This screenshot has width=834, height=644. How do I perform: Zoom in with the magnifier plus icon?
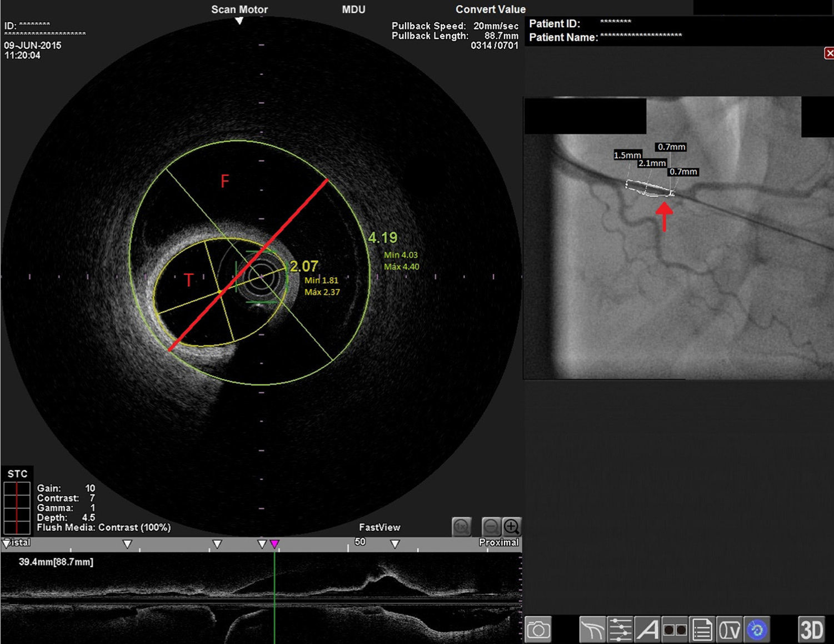(x=512, y=526)
